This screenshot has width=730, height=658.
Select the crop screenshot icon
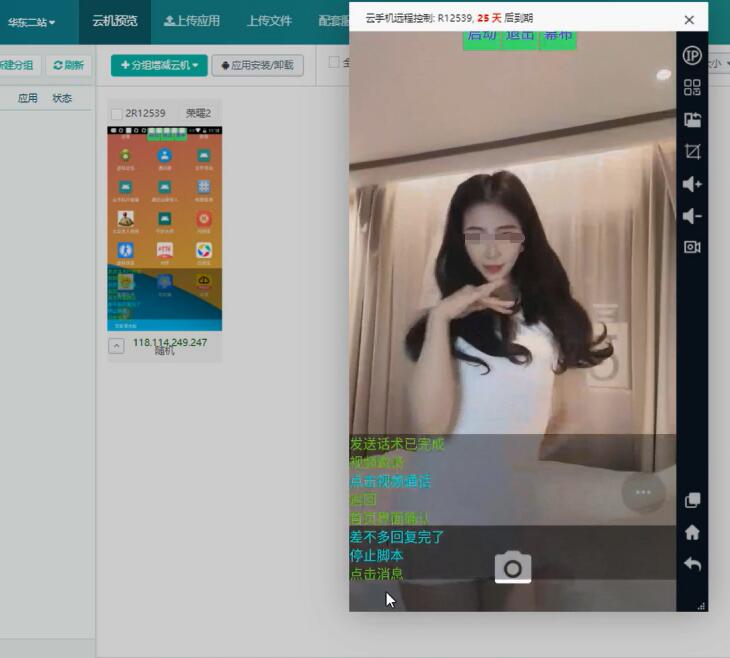click(692, 151)
